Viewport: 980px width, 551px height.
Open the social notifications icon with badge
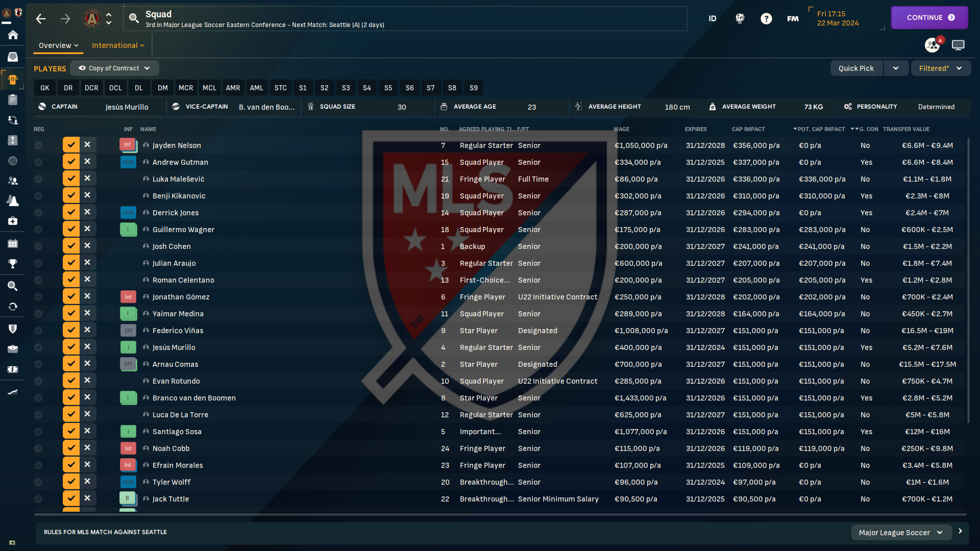pyautogui.click(x=933, y=45)
